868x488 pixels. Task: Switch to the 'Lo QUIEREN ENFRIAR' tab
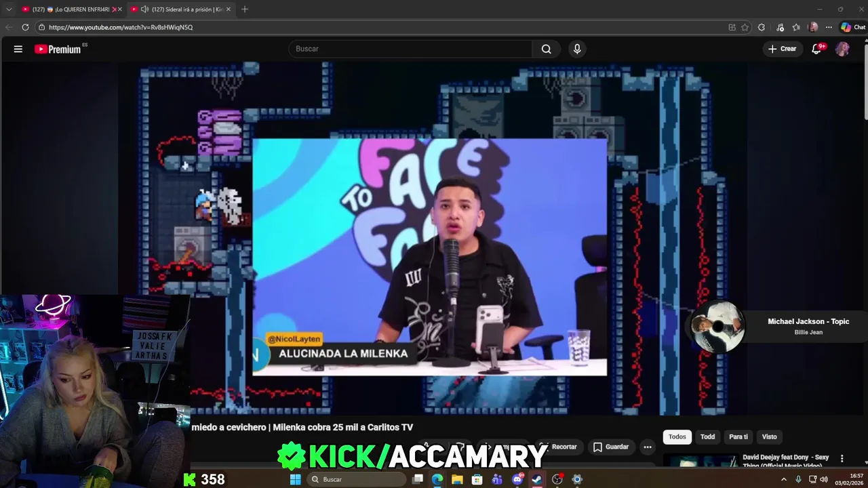coord(71,9)
